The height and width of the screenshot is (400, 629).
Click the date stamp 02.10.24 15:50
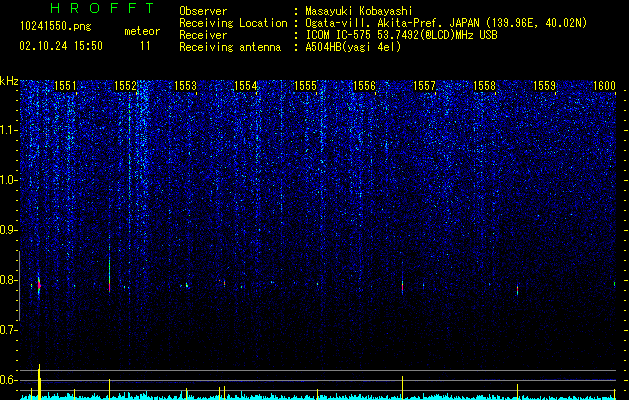coord(61,46)
